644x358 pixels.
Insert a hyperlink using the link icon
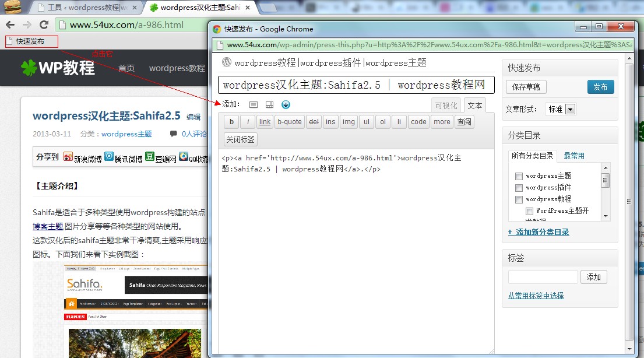pyautogui.click(x=265, y=121)
